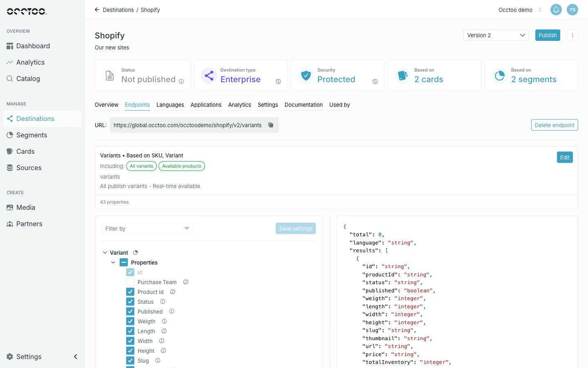
Task: Click the segment icon next to Variant
Action: point(136,253)
